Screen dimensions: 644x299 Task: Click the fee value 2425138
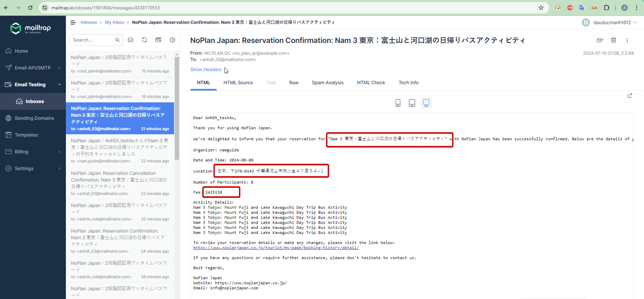point(214,192)
